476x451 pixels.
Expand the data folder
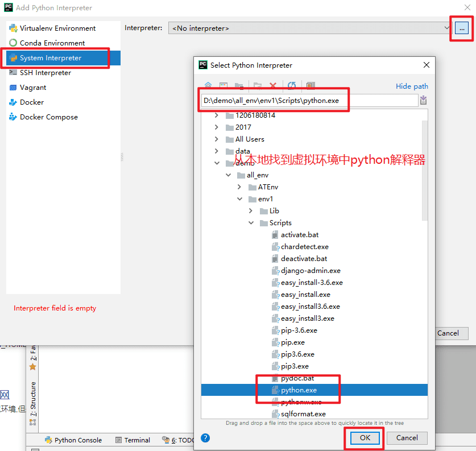217,151
